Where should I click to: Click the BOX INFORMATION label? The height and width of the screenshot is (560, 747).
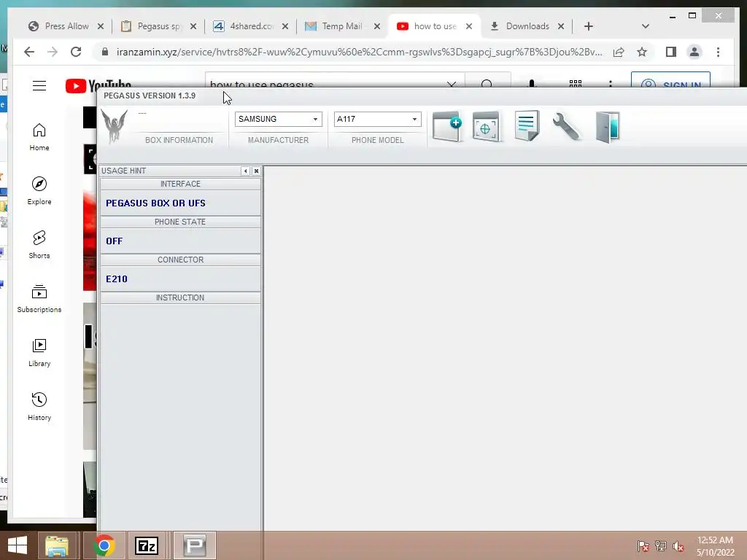click(179, 140)
